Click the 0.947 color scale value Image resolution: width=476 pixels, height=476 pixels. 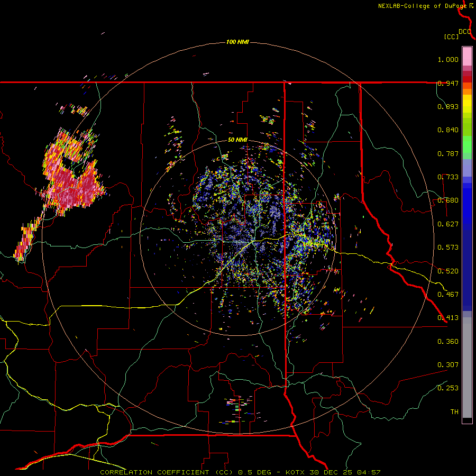448,83
